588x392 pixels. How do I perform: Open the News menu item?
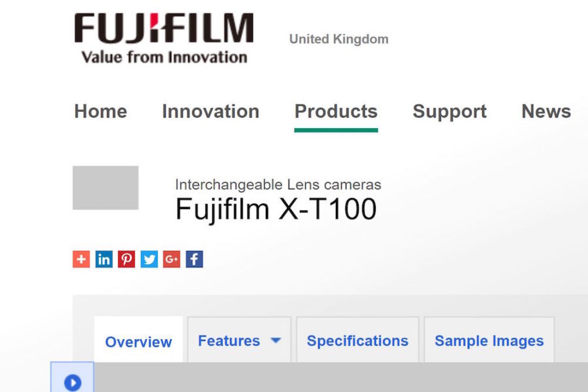tap(546, 112)
